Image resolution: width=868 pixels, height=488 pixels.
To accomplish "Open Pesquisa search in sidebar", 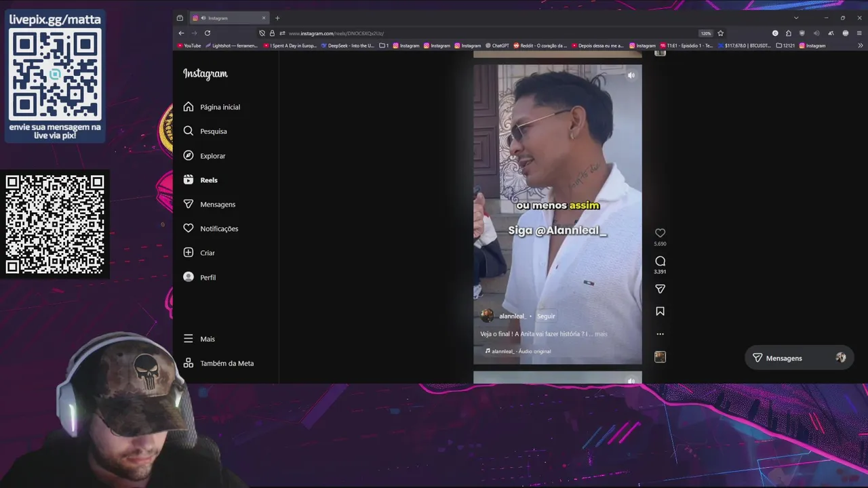I will (205, 131).
